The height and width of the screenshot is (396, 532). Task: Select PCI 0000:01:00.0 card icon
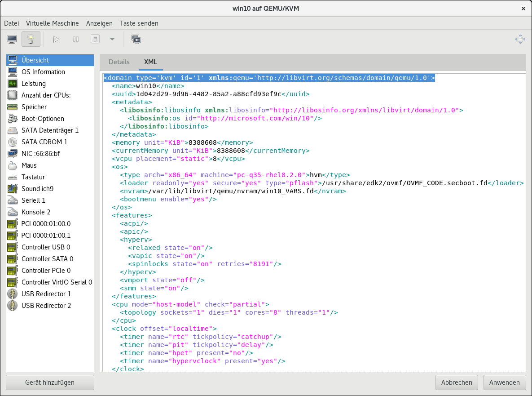(13, 224)
